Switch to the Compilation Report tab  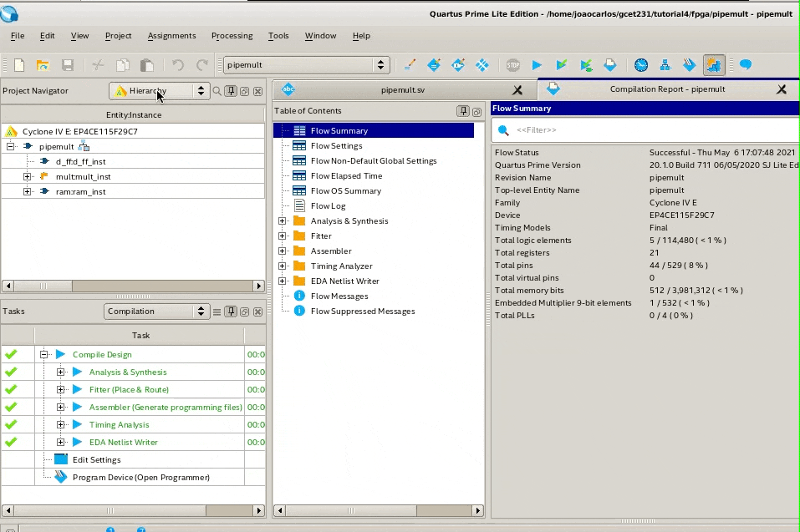point(667,89)
